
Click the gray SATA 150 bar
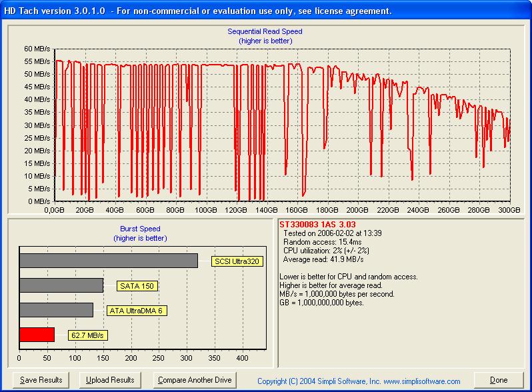pyautogui.click(x=61, y=285)
